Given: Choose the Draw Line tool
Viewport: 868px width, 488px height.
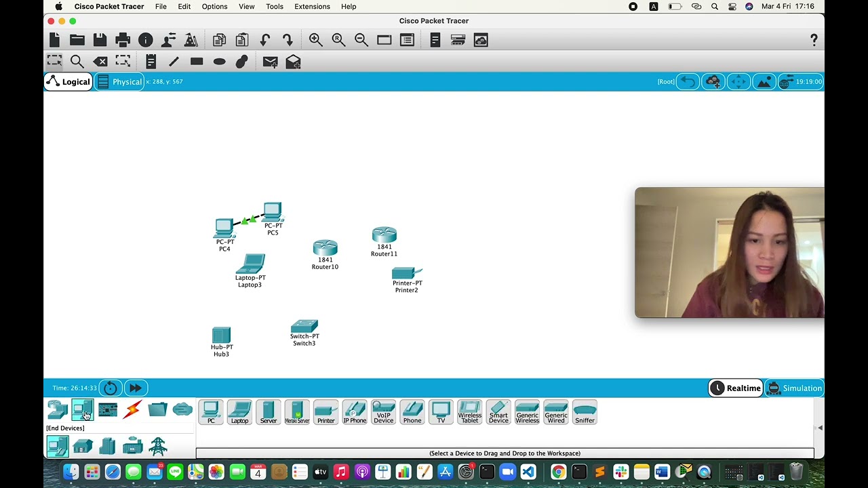Looking at the screenshot, I should (x=174, y=62).
